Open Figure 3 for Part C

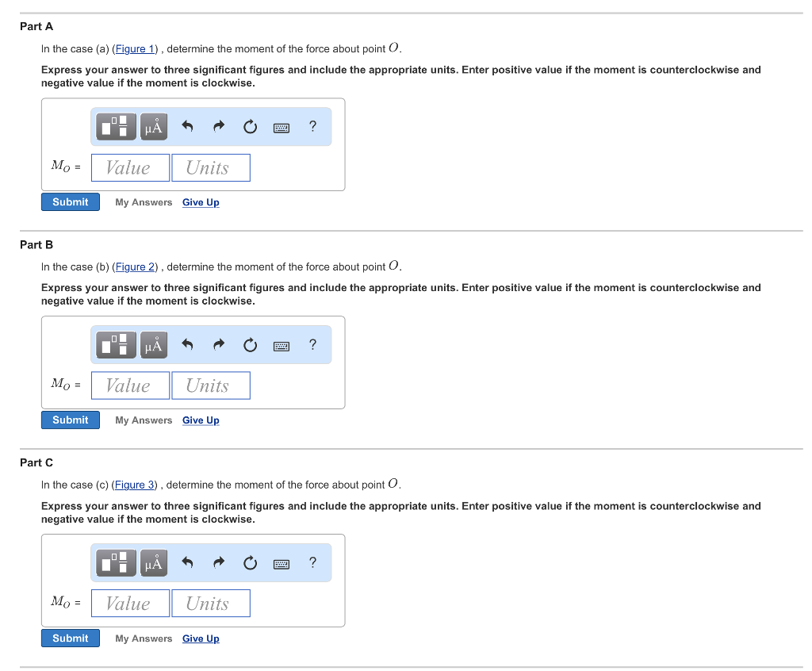click(134, 485)
